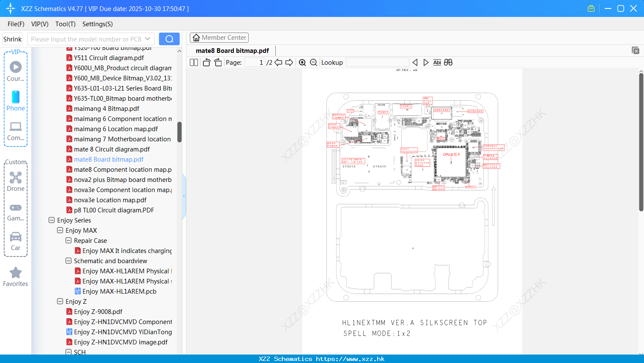Collapse the Enjoy MAX tree node
Viewport: 644px width, 363px height.
pos(60,230)
